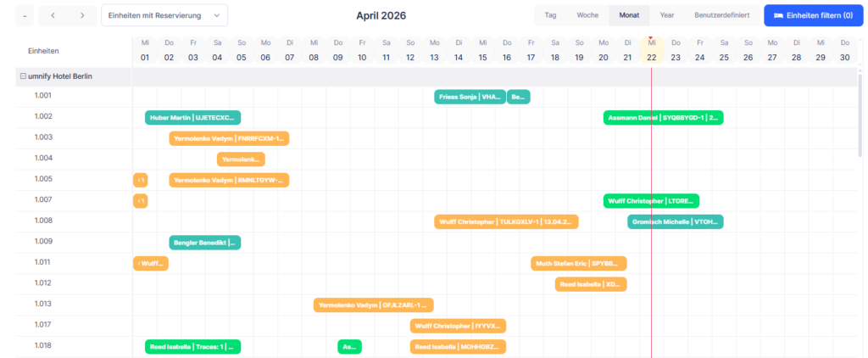Select Assmann Daniel reservation bar
Screen dimensions: 868x358
(x=663, y=117)
